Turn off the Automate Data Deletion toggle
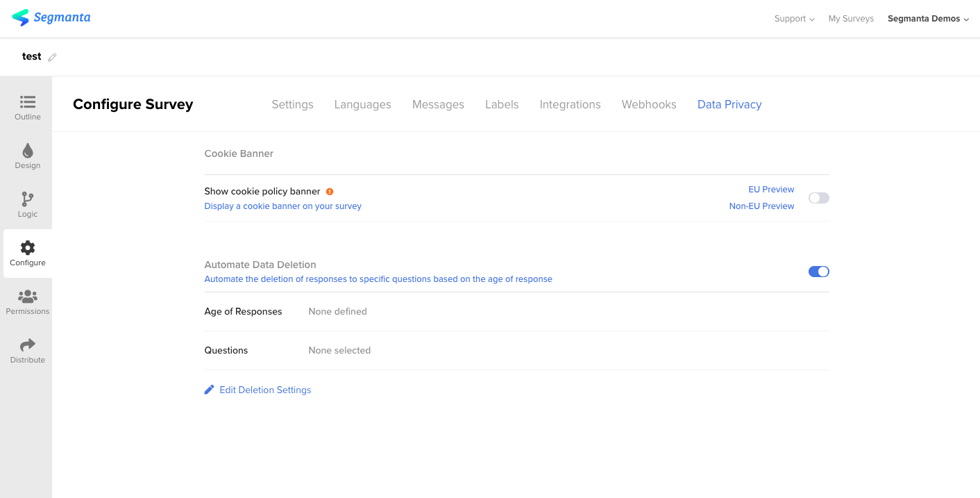This screenshot has width=980, height=498. (819, 272)
